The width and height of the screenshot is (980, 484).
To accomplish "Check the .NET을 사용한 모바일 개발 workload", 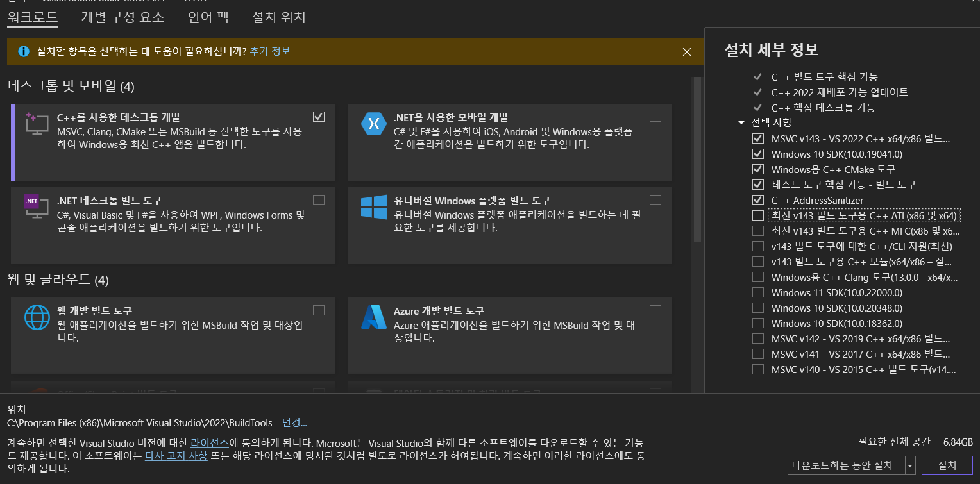I will 655,117.
